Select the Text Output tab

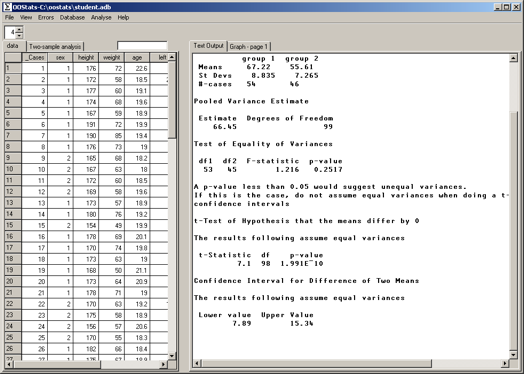[208, 46]
